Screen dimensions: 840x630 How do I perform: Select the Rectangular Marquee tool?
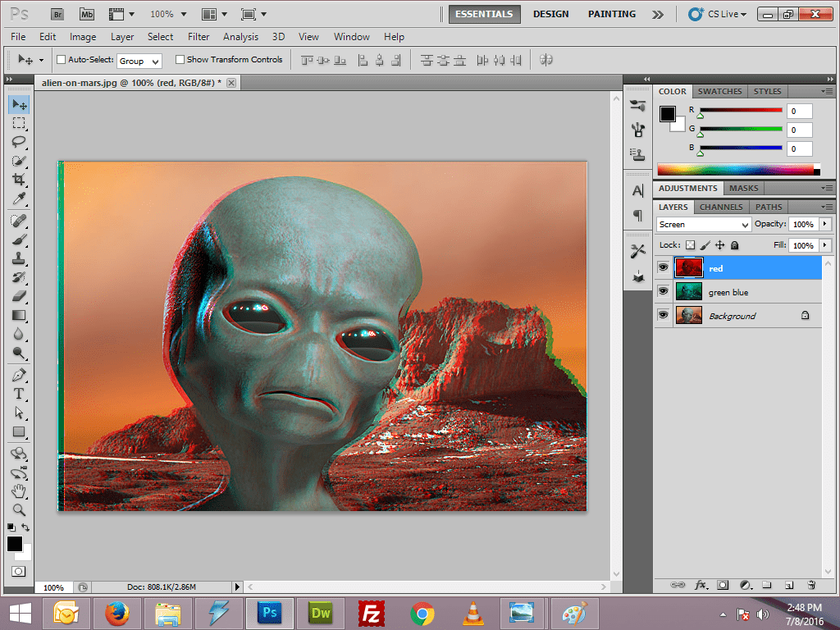[x=19, y=123]
